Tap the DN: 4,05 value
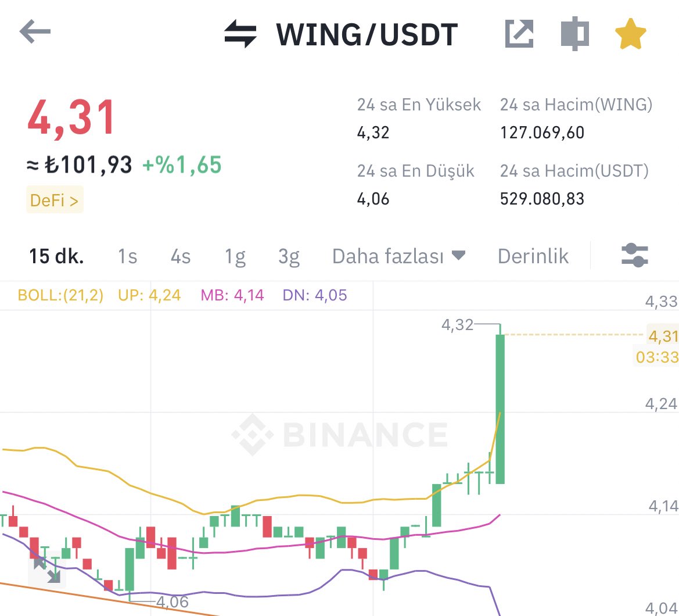The image size is (679, 616). pyautogui.click(x=315, y=295)
